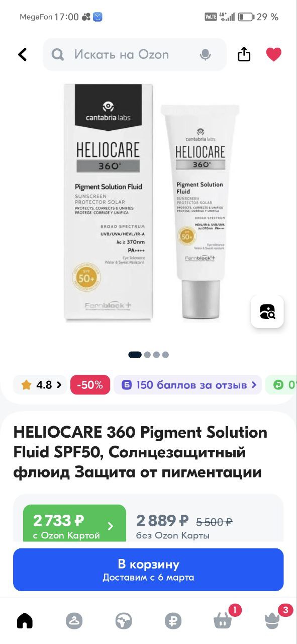The width and height of the screenshot is (297, 644).
Task: Open the similar products visual search icon
Action: 267,311
